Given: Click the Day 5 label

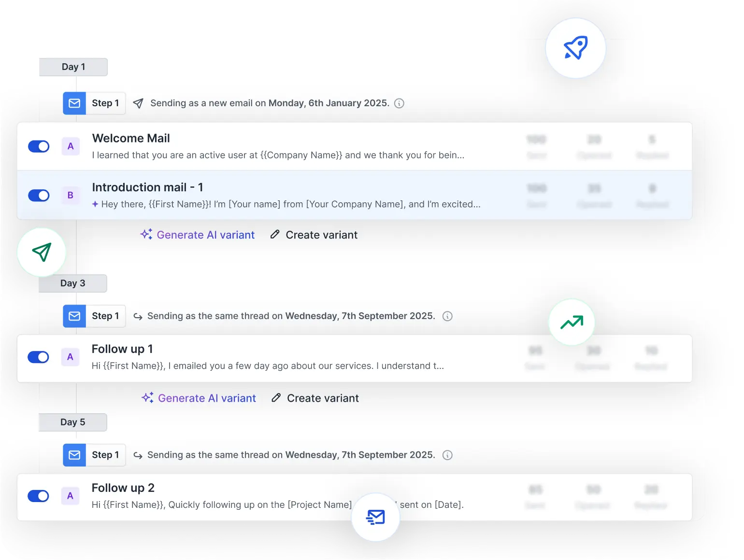Looking at the screenshot, I should [72, 422].
